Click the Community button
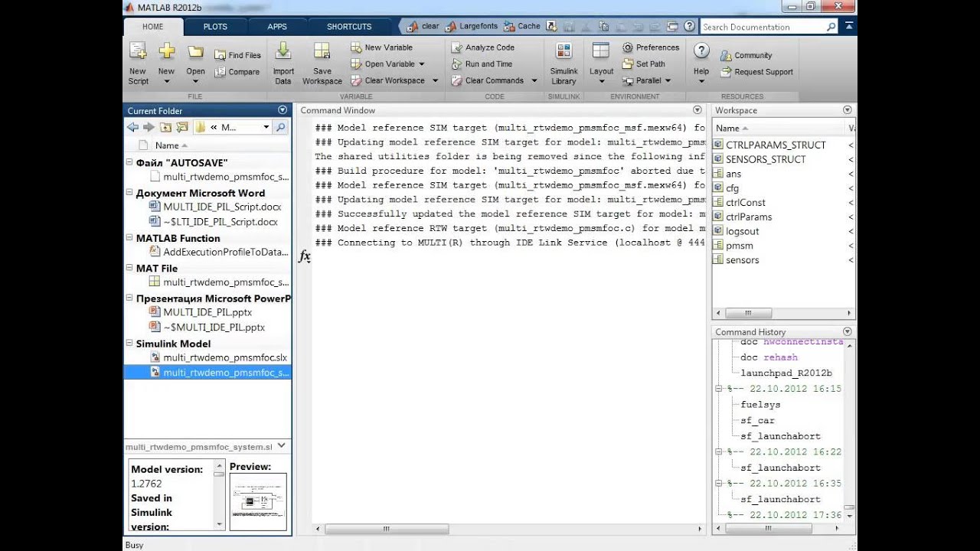The height and width of the screenshot is (551, 980). tap(753, 55)
